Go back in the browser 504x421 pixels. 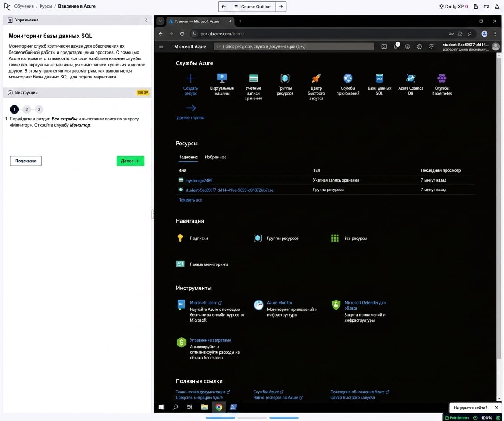[161, 34]
